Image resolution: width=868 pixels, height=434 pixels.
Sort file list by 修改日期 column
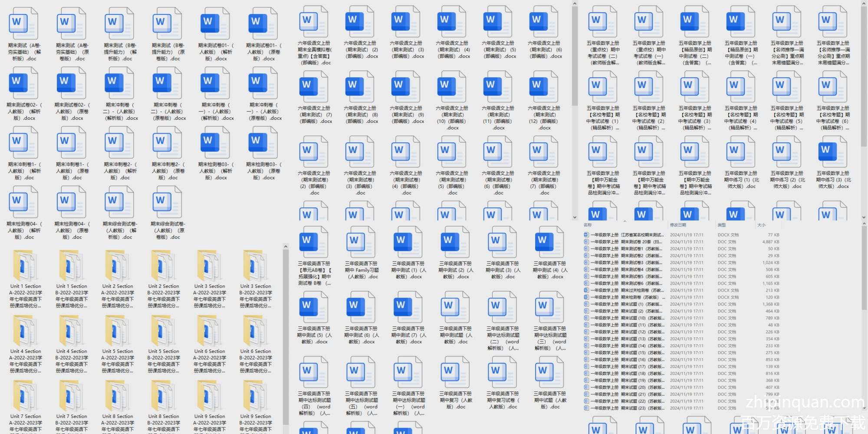coord(678,225)
